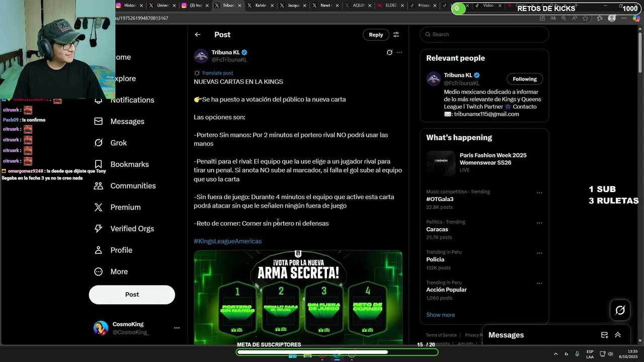Open Verified Orgs in the sidebar
This screenshot has height=362, width=644.
(x=132, y=229)
